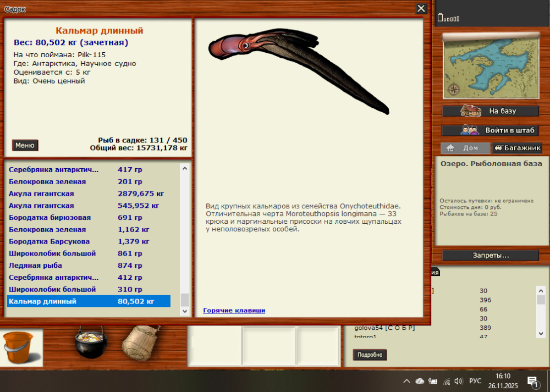This screenshot has height=392, width=550.
Task: Click the Запреты button
Action: [x=490, y=255]
